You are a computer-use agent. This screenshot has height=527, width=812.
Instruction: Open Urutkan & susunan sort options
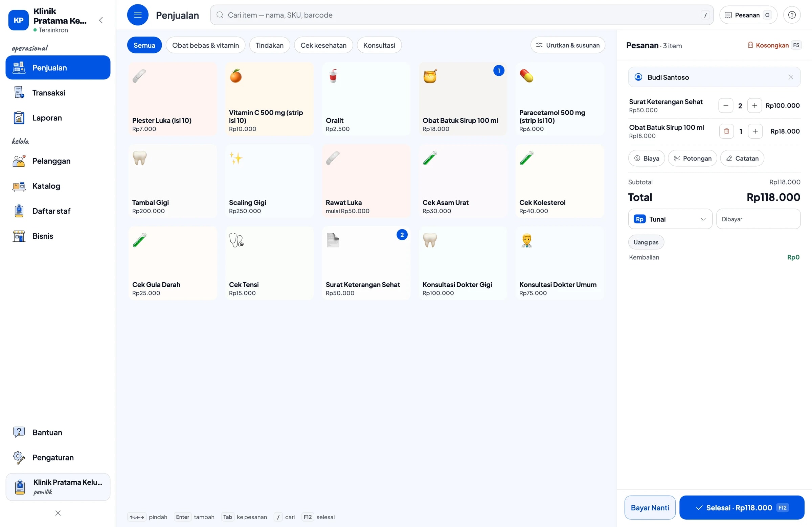[568, 45]
